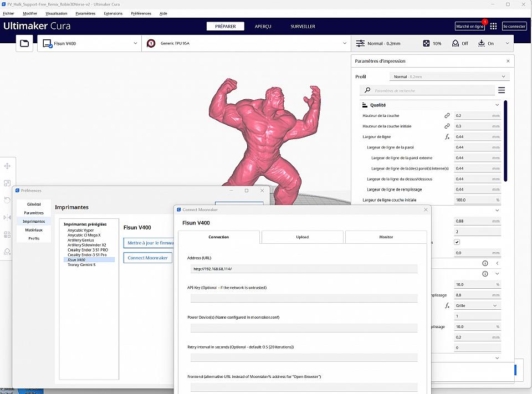Click Connect Moonraker button in Préférences

(147, 258)
